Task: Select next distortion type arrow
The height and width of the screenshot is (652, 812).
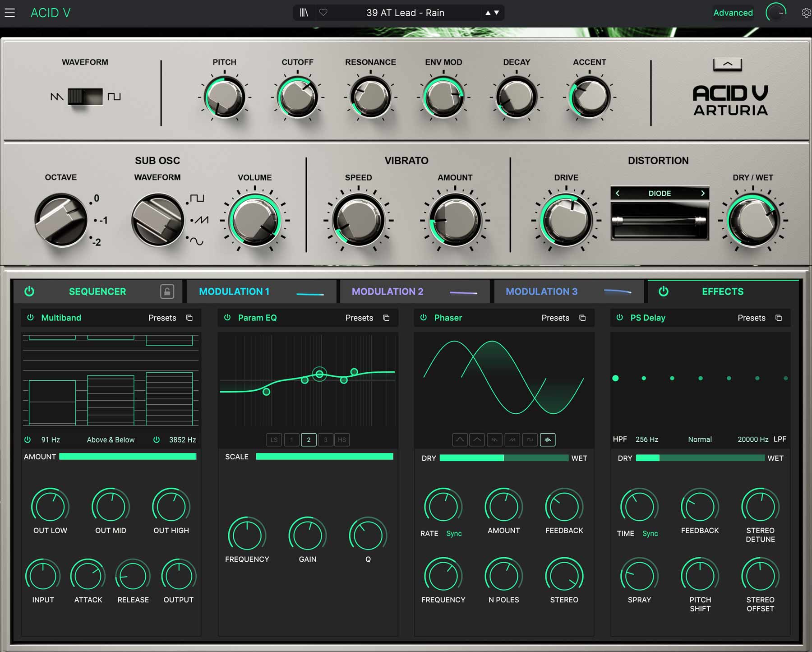Action: coord(702,193)
